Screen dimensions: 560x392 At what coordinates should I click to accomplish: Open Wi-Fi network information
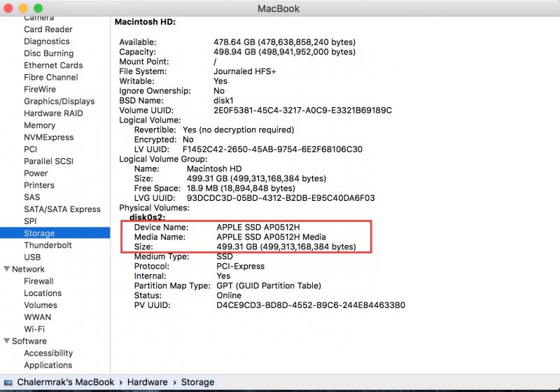(34, 329)
